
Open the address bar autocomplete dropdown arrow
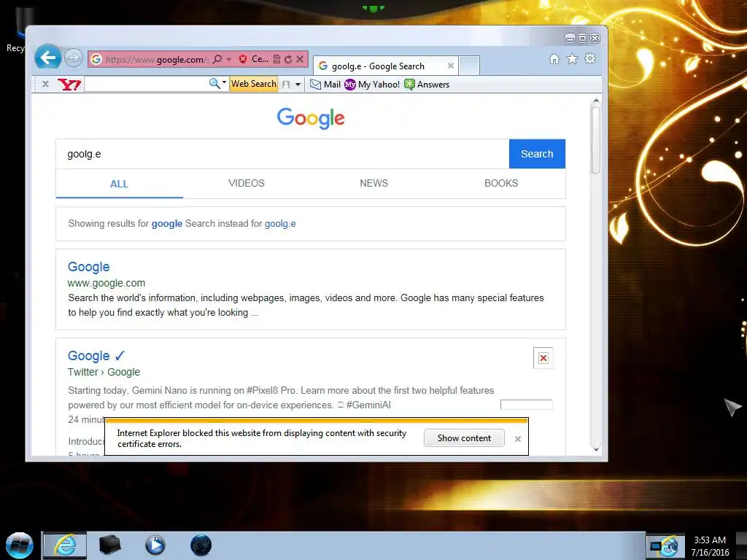pos(228,59)
